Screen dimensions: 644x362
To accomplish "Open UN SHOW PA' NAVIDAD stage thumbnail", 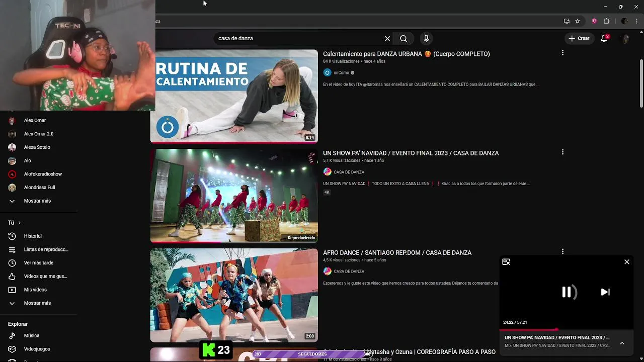I will 234,196.
